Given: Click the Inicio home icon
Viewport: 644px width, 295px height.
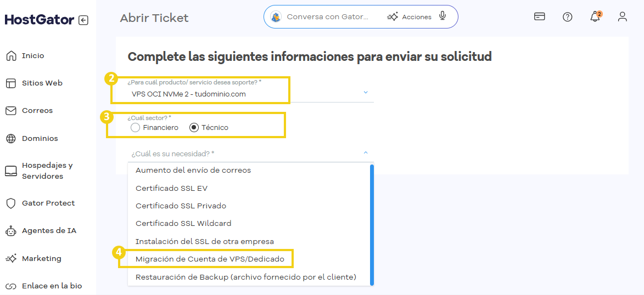Looking at the screenshot, I should [x=11, y=56].
